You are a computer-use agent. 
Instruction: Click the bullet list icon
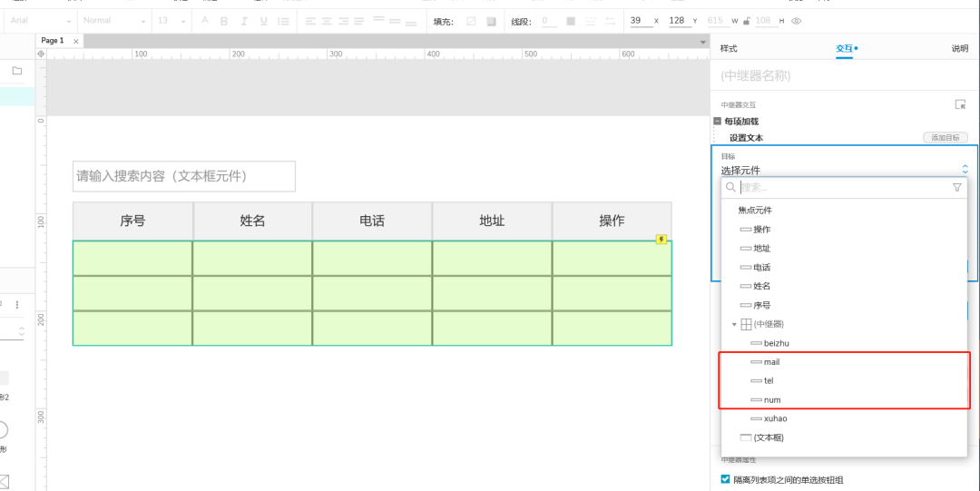tap(284, 21)
